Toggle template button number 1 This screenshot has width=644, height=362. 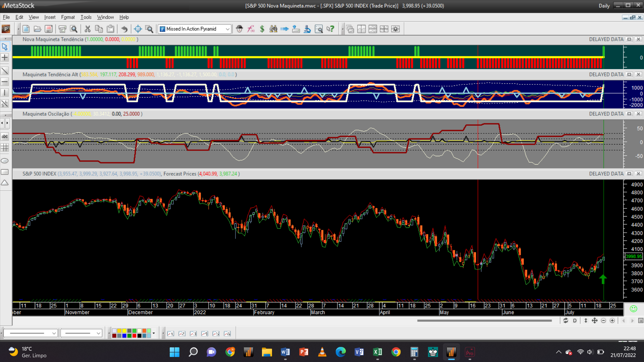pyautogui.click(x=171, y=334)
